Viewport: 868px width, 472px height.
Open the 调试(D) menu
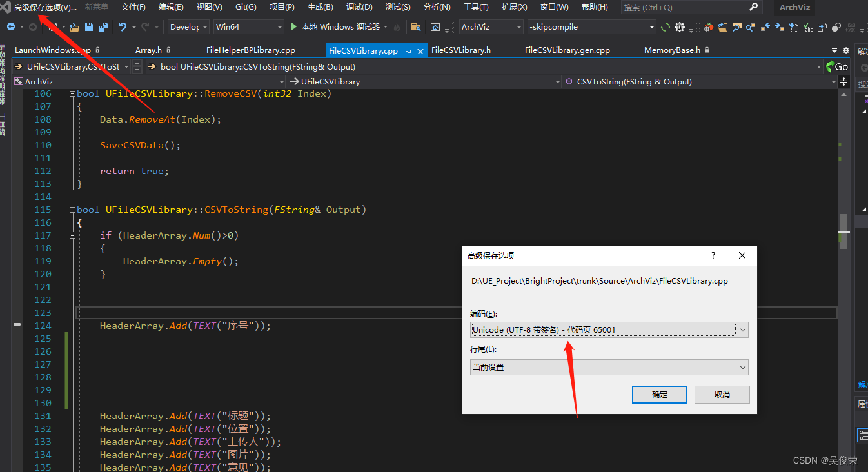pos(359,7)
